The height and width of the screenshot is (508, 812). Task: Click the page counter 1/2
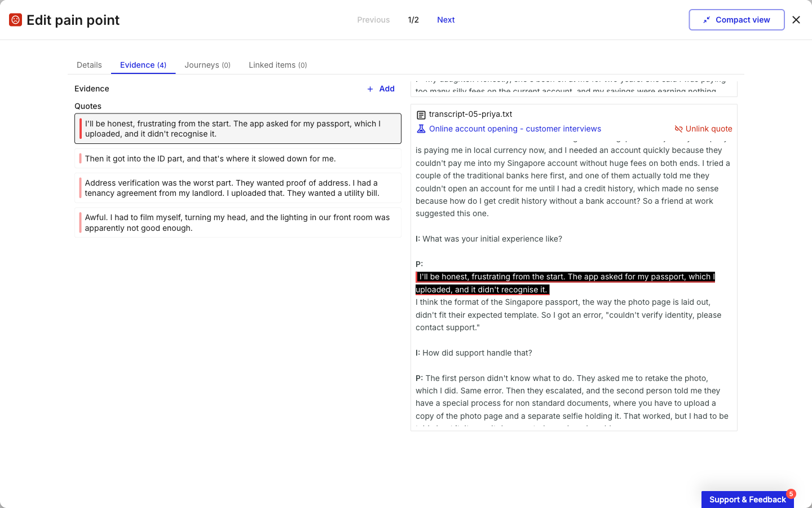tap(413, 20)
